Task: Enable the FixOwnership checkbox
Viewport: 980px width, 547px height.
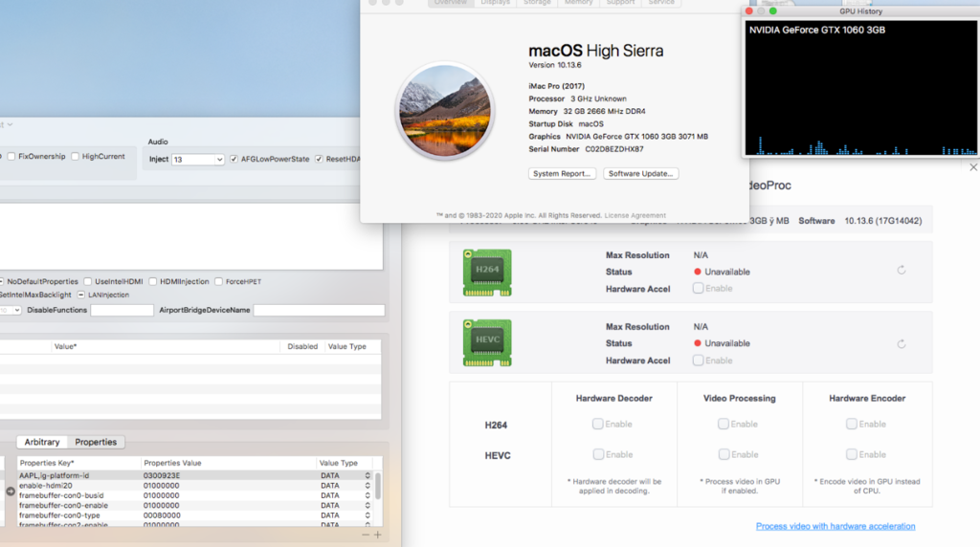Action: click(x=11, y=157)
